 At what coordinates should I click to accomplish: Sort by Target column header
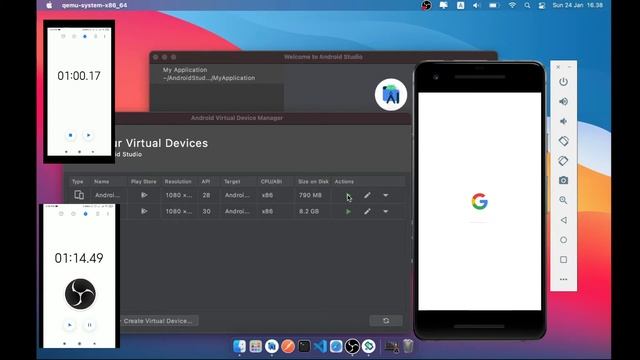[232, 182]
